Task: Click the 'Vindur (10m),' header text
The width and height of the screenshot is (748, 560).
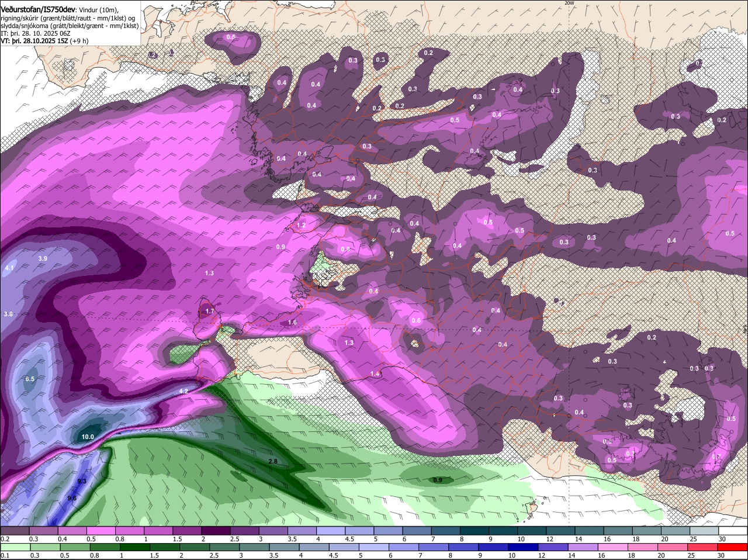Action: tap(98, 10)
